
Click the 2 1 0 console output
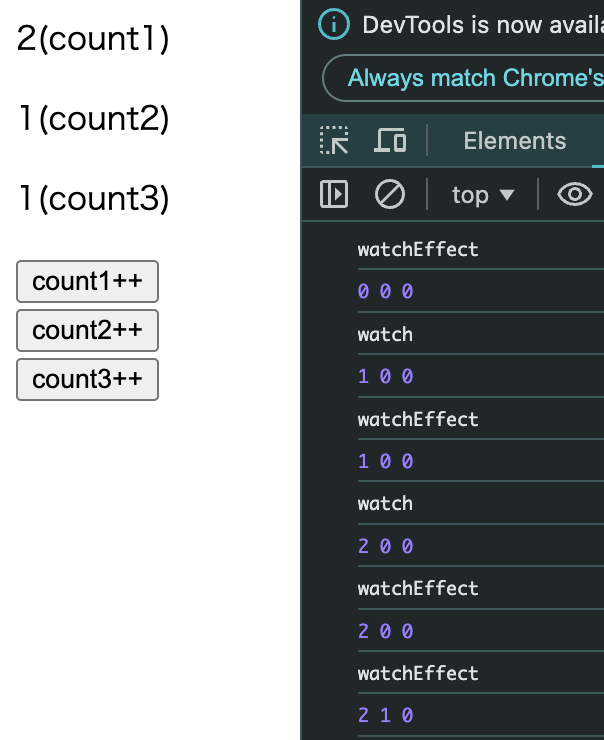[x=386, y=715]
